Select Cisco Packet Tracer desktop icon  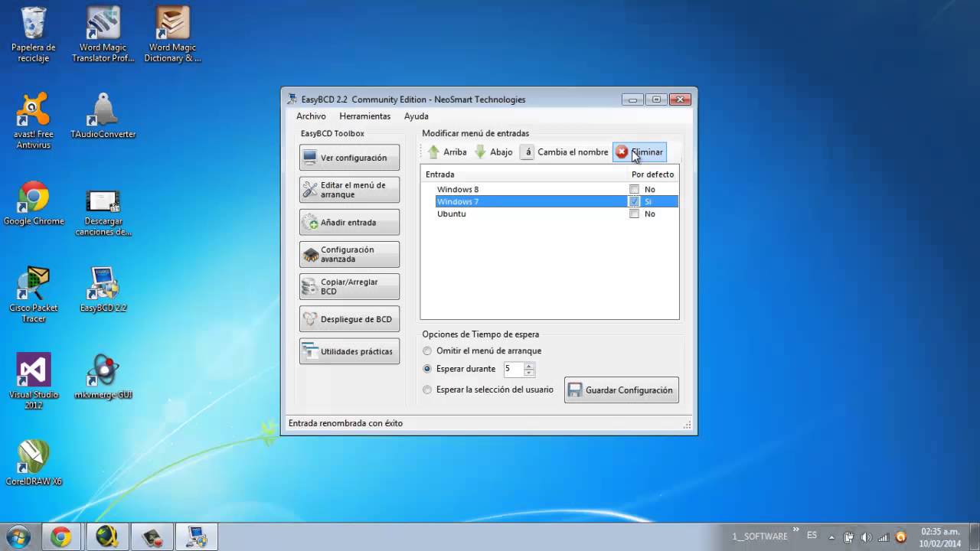click(x=34, y=295)
